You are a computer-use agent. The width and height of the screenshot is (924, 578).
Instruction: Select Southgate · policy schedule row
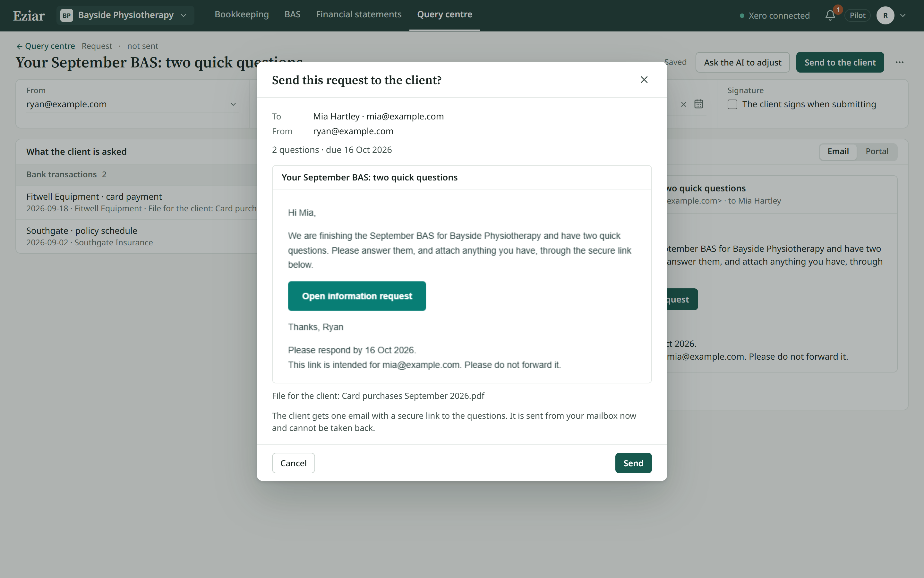tap(136, 236)
